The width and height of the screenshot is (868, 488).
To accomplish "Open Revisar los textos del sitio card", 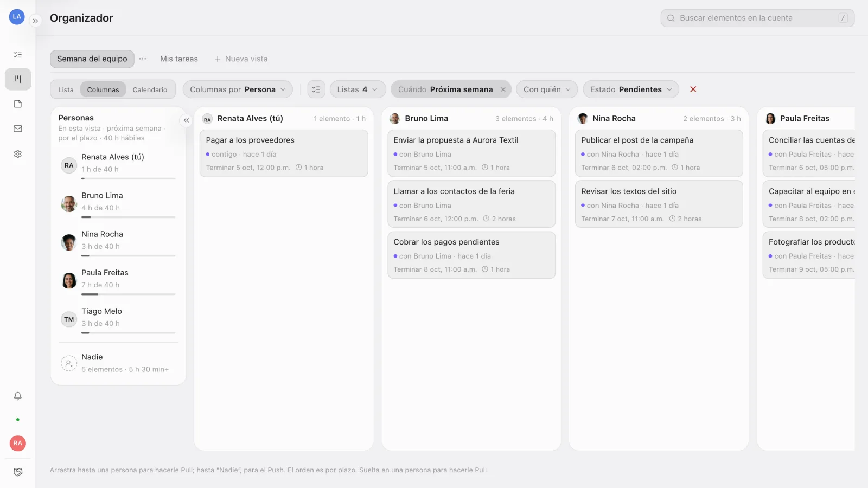I will [x=659, y=204].
